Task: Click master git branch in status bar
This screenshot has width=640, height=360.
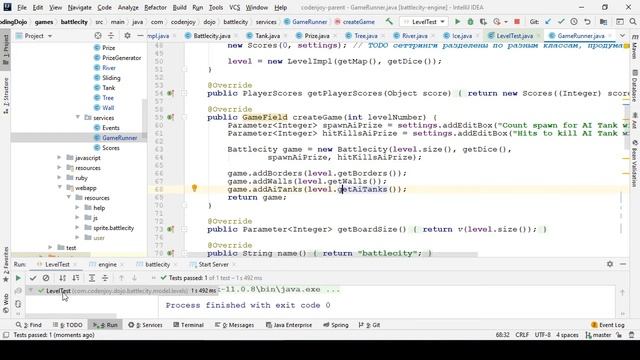Action: (598, 335)
